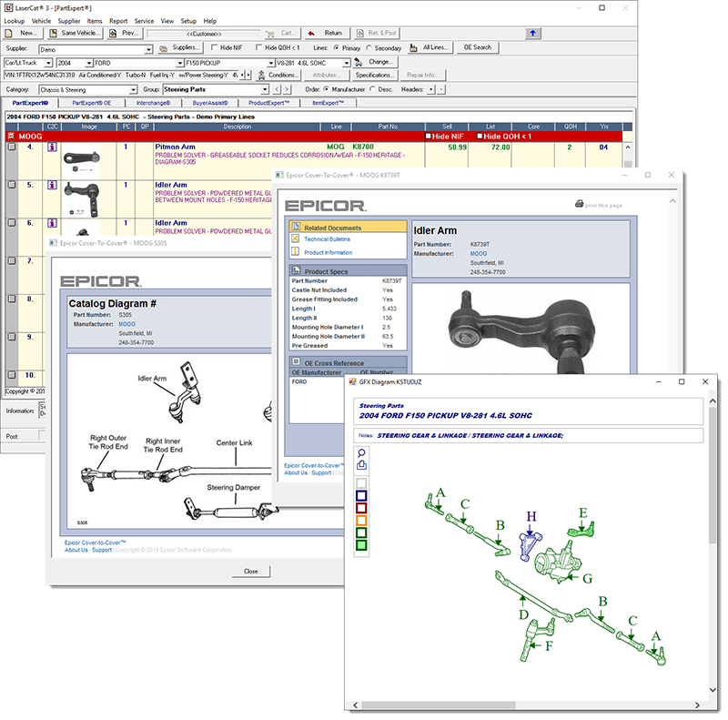Select the Primary lines radio button
The width and height of the screenshot is (728, 720).
point(336,48)
